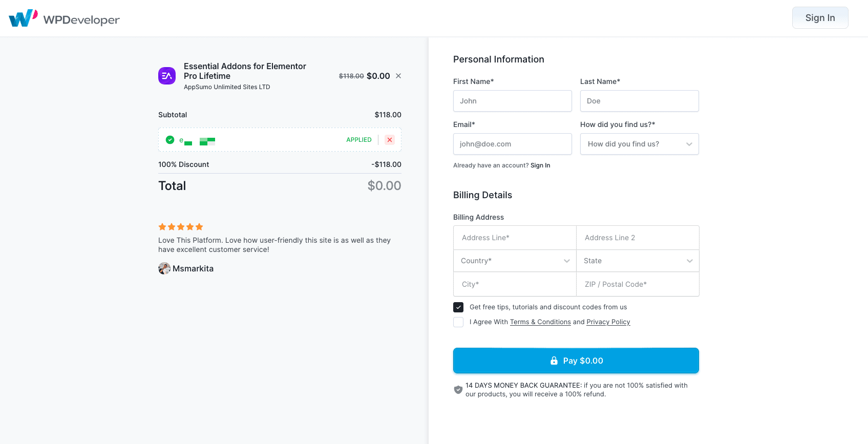The height and width of the screenshot is (444, 868).
Task: Follow Sign In link below email
Action: tap(540, 165)
